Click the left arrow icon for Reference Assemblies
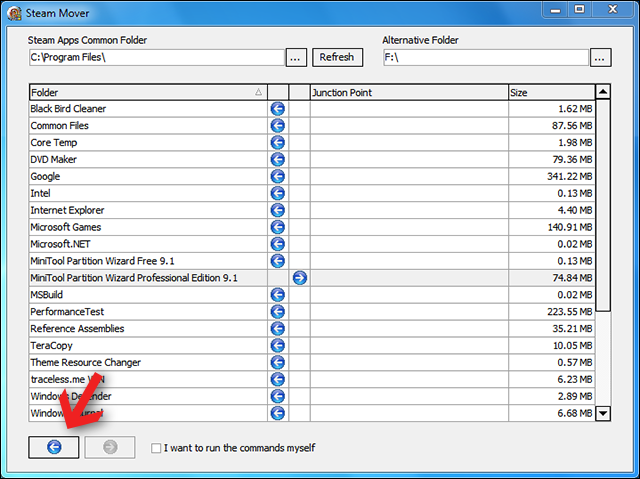 278,329
